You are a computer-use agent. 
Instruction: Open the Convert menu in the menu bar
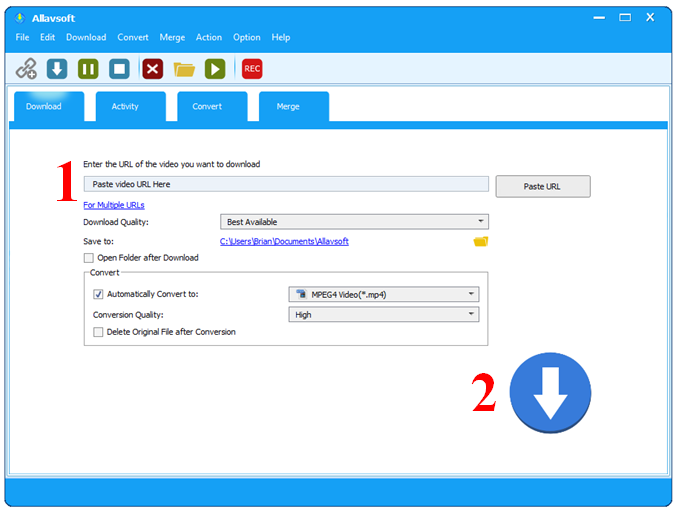pos(133,37)
